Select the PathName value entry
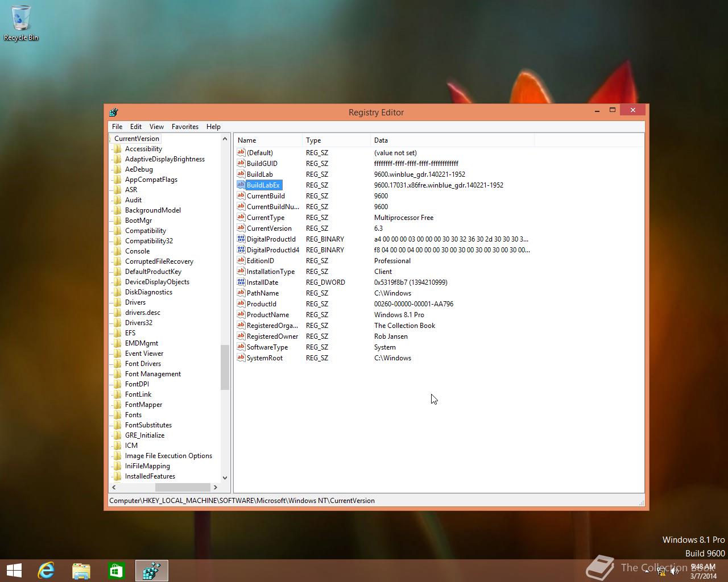Viewport: 728px width, 582px height. (x=263, y=293)
